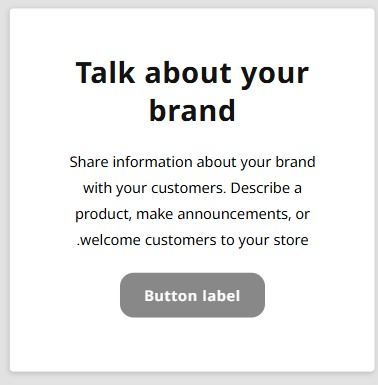Click empty white card area above the heading
This screenshot has height=385, width=378.
pos(192,33)
